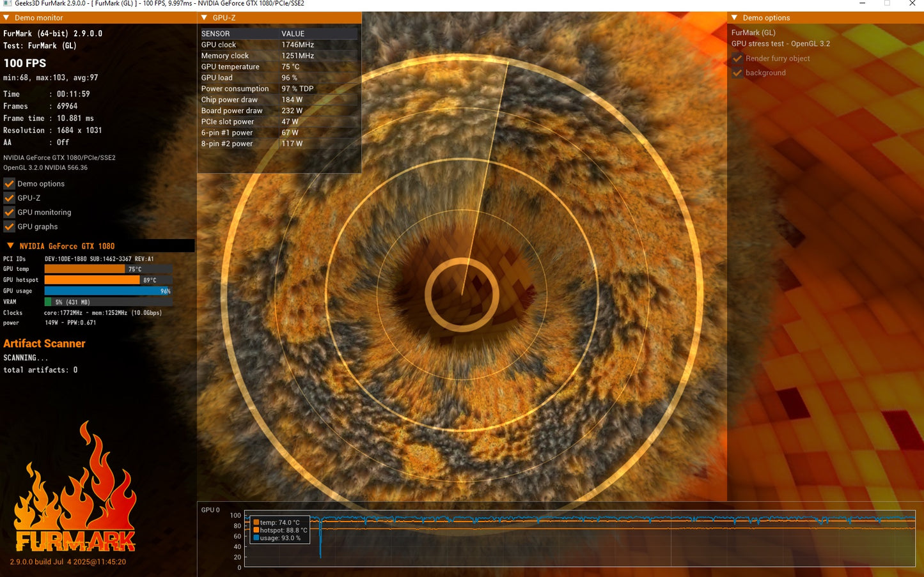Click the SCANNING... status text
The width and height of the screenshot is (924, 577).
pyautogui.click(x=26, y=358)
